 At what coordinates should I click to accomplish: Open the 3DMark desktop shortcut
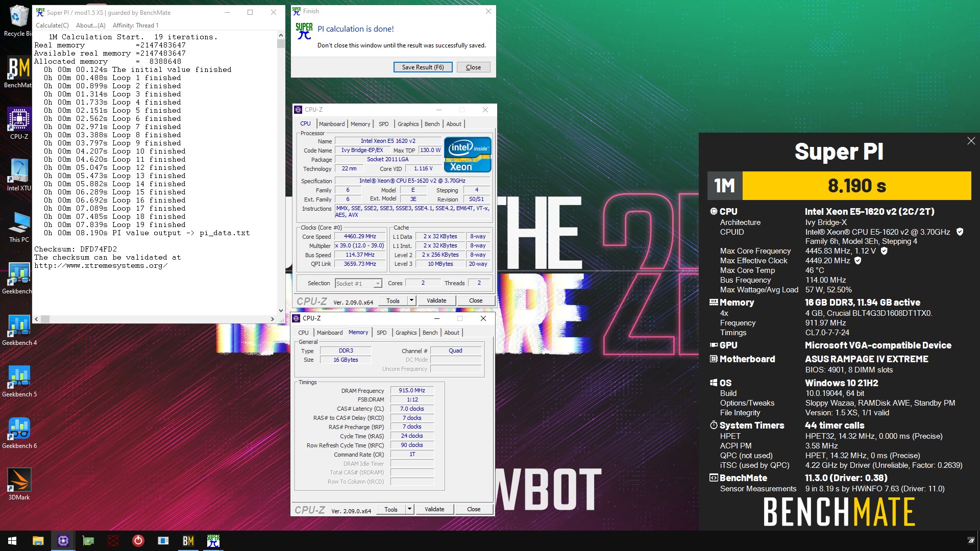pyautogui.click(x=19, y=484)
